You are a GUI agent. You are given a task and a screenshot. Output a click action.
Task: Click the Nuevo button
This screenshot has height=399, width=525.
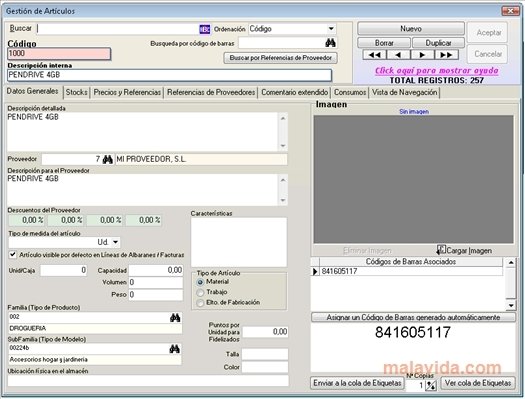pyautogui.click(x=411, y=29)
